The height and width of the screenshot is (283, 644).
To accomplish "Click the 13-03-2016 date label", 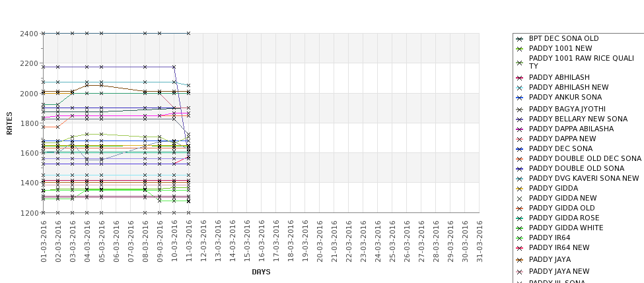I will click(x=218, y=241).
